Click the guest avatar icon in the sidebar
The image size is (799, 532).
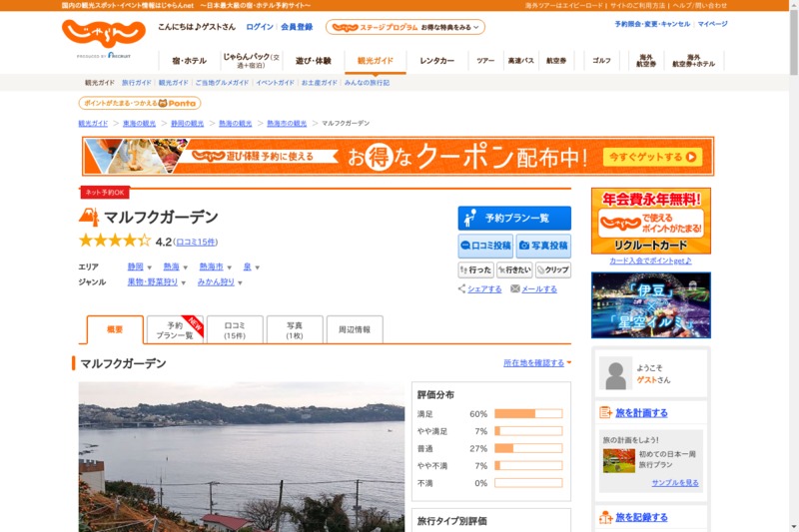pos(615,374)
